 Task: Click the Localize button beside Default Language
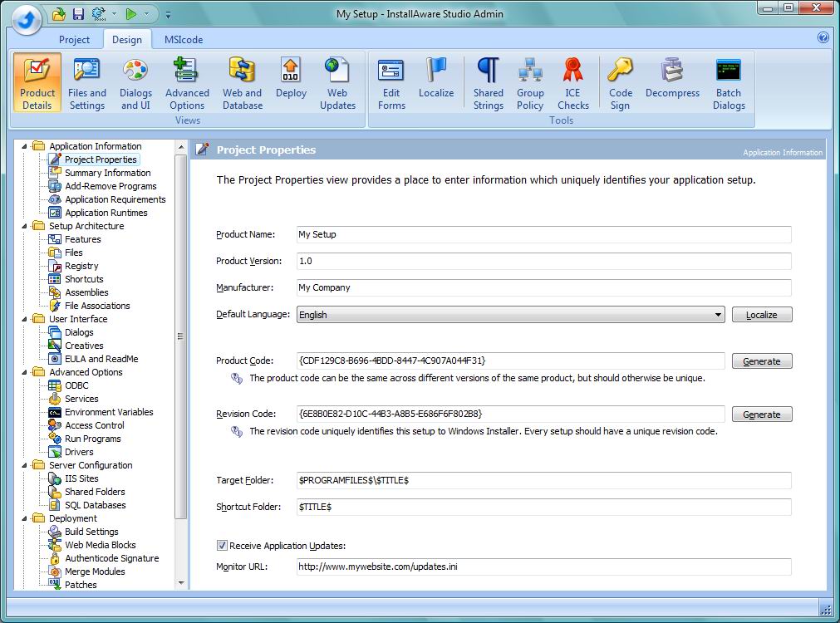click(x=762, y=315)
